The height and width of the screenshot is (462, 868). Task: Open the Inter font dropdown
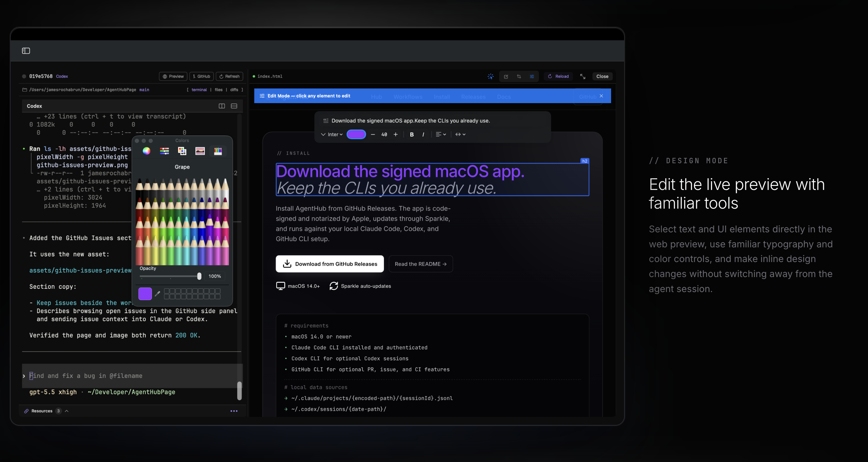tap(335, 134)
